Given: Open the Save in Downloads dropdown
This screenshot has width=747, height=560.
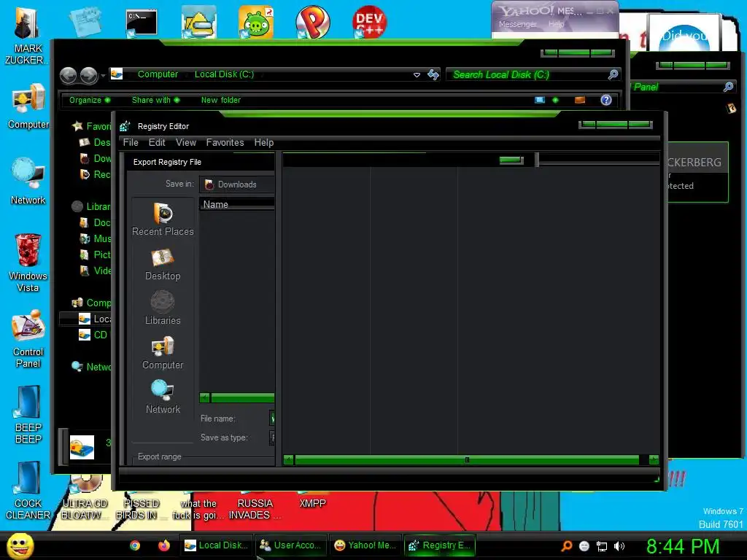Looking at the screenshot, I should pyautogui.click(x=237, y=184).
